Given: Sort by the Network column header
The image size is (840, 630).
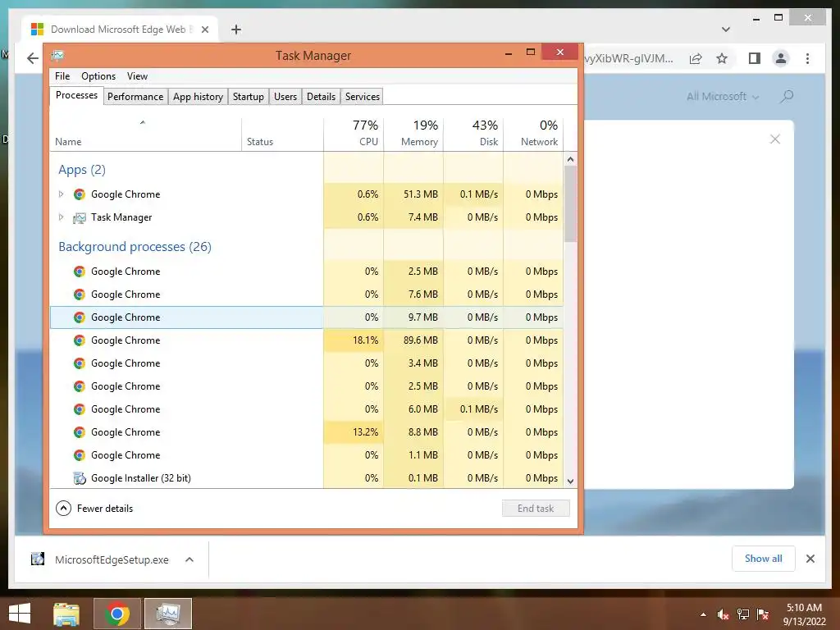Looking at the screenshot, I should 533,134.
